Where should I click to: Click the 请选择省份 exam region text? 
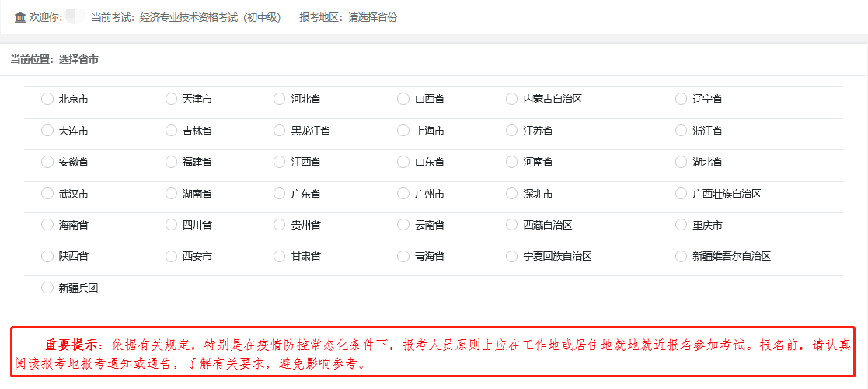(372, 17)
